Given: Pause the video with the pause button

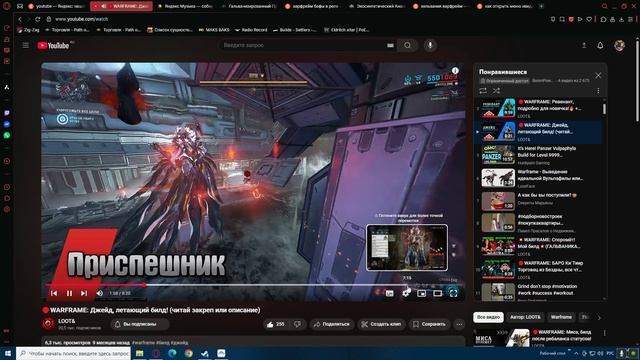Looking at the screenshot, I should click(x=69, y=293).
